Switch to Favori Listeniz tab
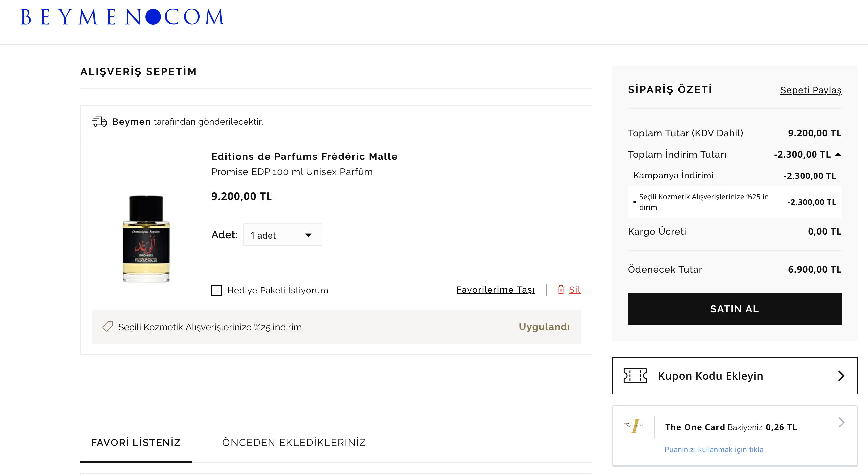868x476 pixels. [x=136, y=442]
